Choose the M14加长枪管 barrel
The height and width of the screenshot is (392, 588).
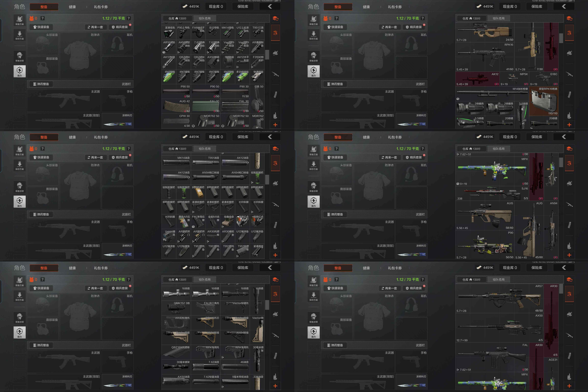pos(492,94)
